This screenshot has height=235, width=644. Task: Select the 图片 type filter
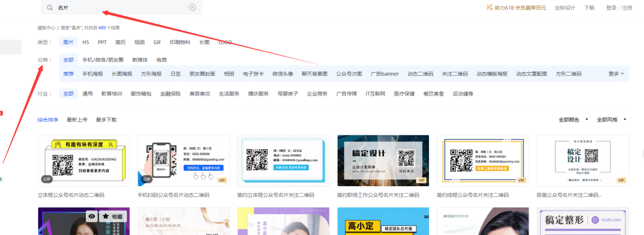click(68, 42)
